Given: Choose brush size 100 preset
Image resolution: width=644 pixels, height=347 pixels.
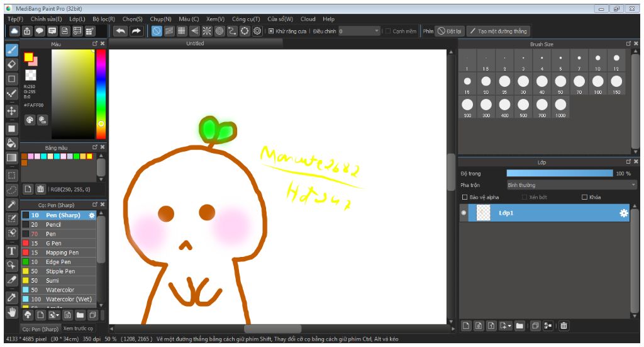Looking at the screenshot, I should coord(597,84).
